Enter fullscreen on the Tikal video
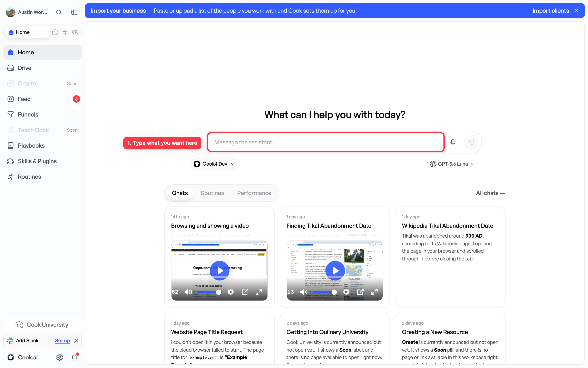This screenshot has height=368, width=588. [374, 292]
